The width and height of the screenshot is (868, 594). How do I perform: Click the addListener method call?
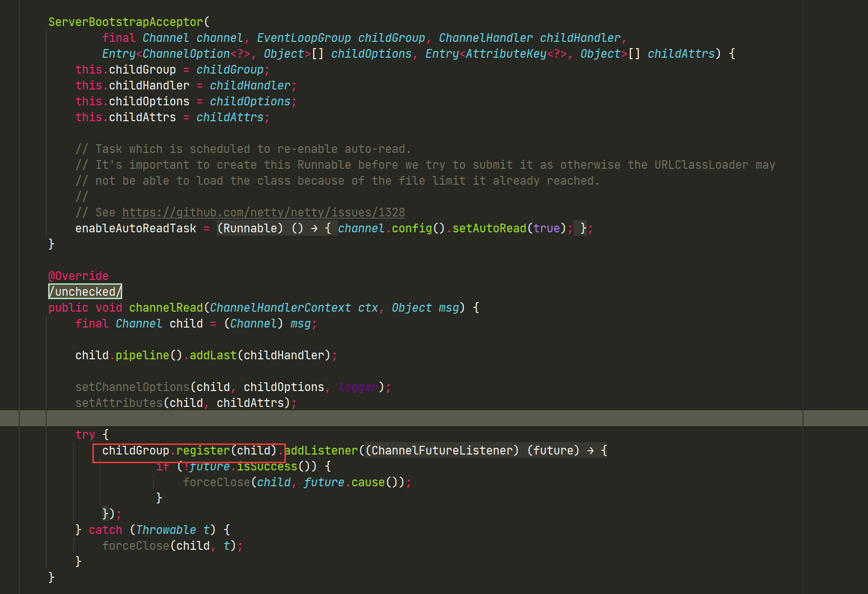click(321, 450)
